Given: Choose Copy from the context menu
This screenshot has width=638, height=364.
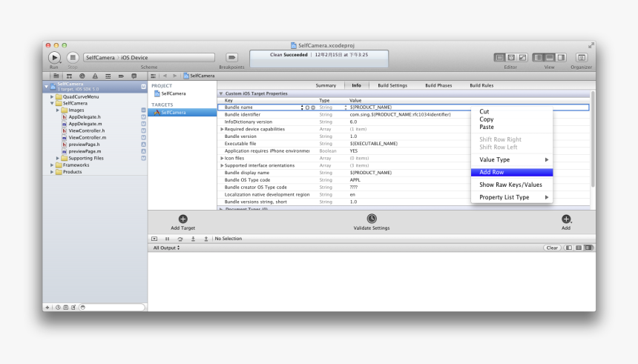Looking at the screenshot, I should (512, 119).
